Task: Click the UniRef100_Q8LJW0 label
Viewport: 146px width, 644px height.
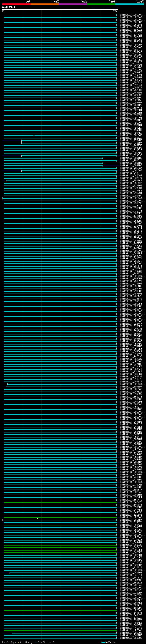Action: click(131, 22)
